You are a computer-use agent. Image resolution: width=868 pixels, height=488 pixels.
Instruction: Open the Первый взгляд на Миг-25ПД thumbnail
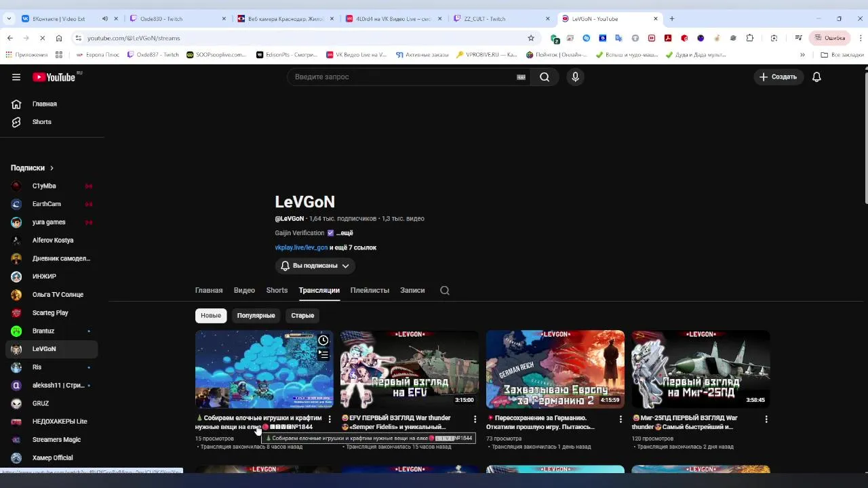[x=701, y=369]
